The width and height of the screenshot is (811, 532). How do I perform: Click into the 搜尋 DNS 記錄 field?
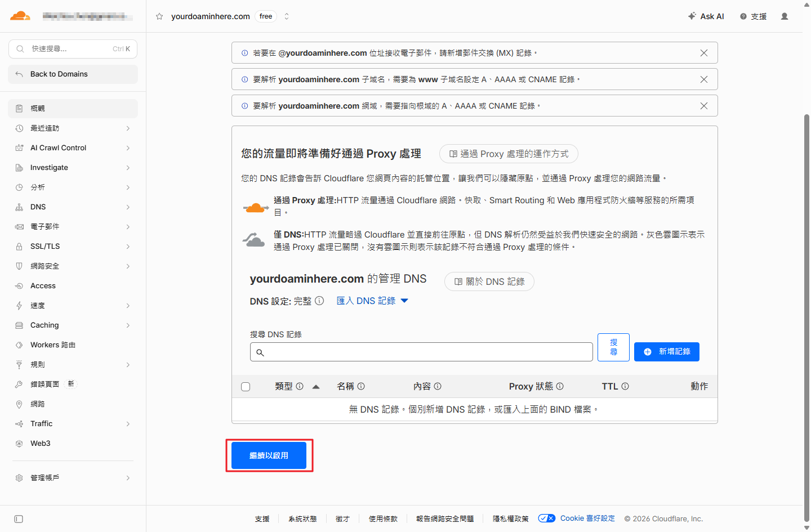(x=421, y=352)
